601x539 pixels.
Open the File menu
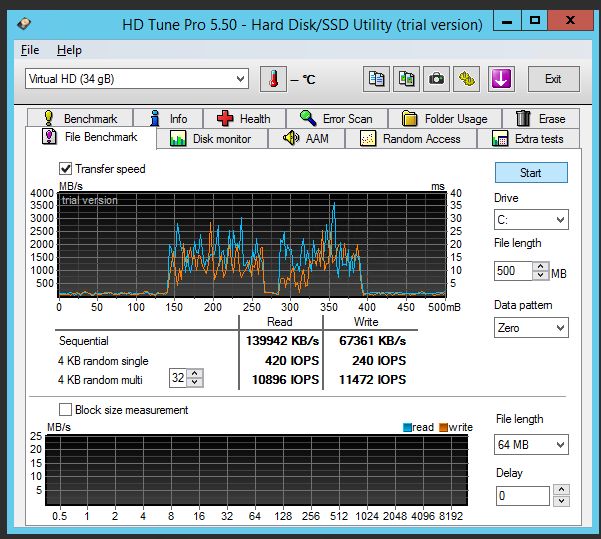coord(30,50)
